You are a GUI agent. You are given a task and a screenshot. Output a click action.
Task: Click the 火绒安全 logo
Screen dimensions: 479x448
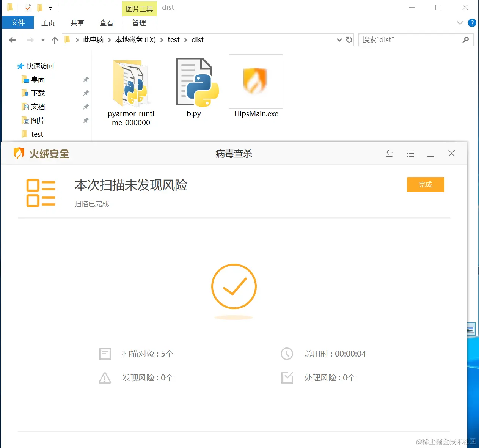[41, 154]
